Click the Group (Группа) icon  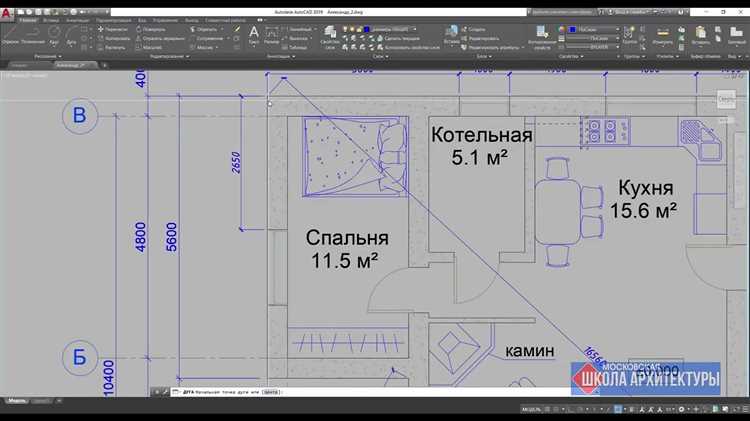click(629, 35)
